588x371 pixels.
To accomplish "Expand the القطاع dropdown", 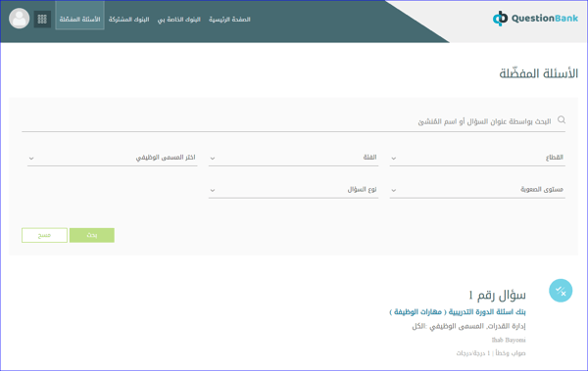I will [x=477, y=158].
